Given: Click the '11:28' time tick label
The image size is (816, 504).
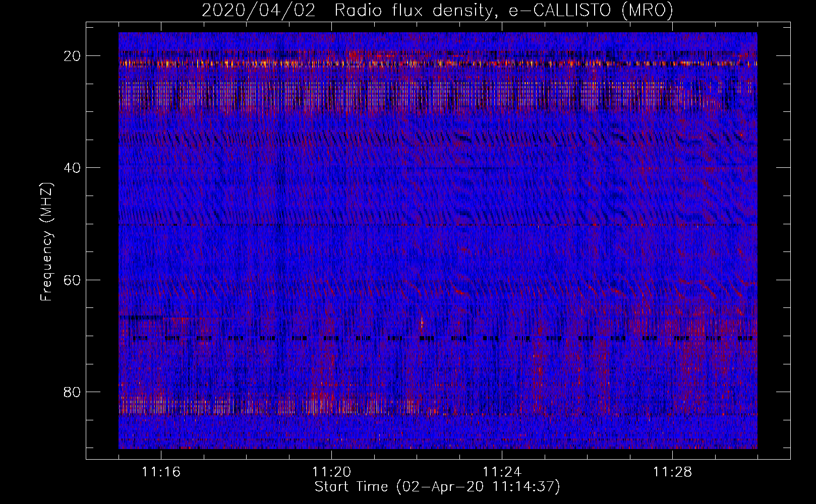Looking at the screenshot, I should 673,472.
